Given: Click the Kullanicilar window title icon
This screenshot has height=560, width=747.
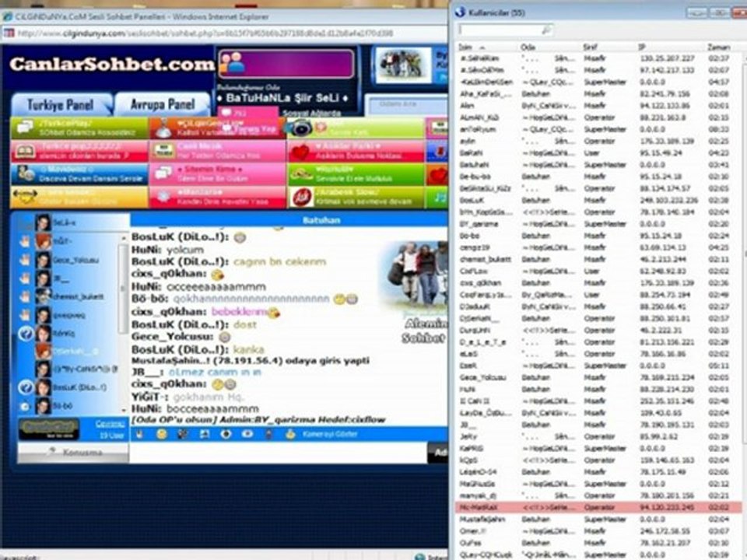Looking at the screenshot, I should 460,12.
